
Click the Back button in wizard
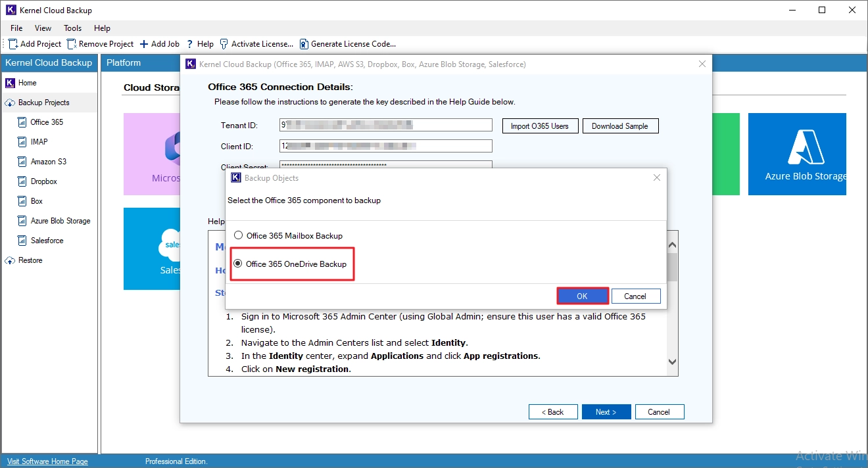[553, 412]
